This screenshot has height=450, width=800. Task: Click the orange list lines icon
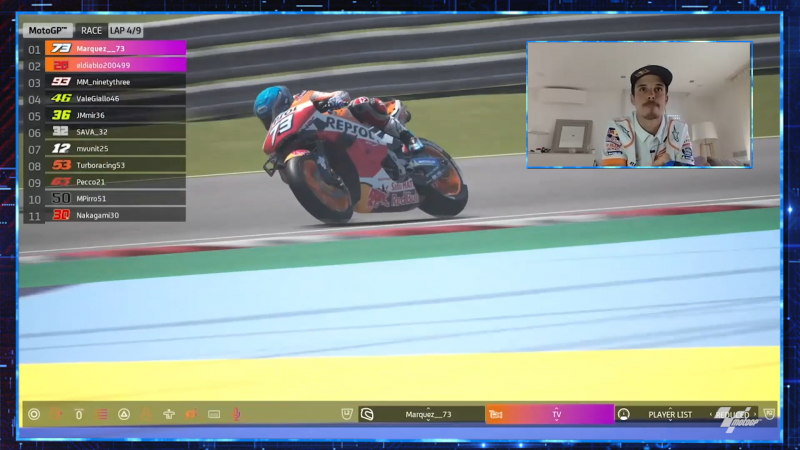102,414
